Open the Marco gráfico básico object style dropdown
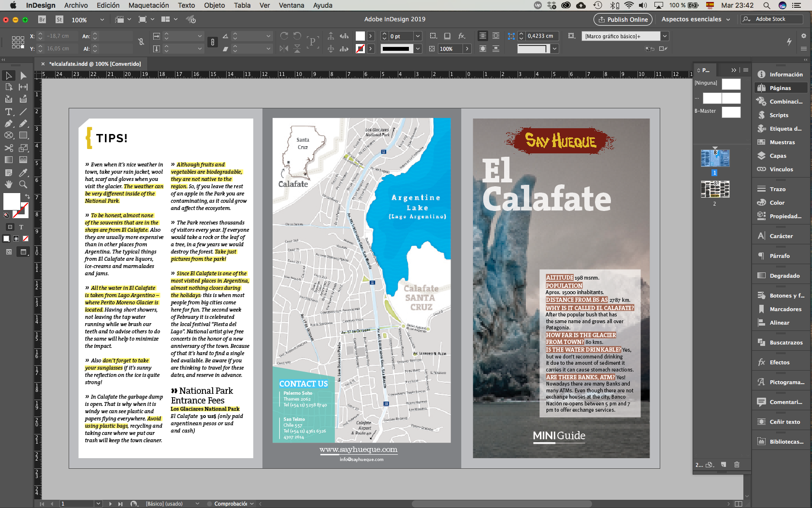 (665, 36)
